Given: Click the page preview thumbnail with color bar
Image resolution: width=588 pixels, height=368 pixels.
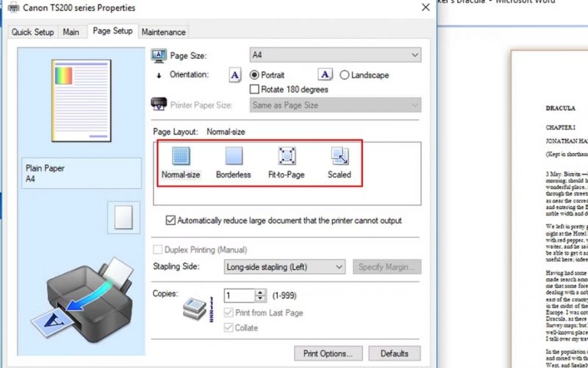Looking at the screenshot, I should click(82, 100).
